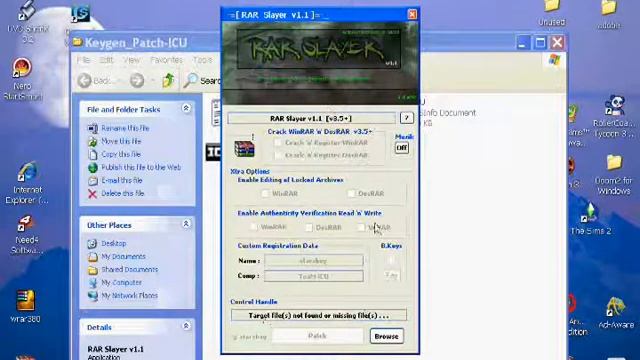This screenshot has width=640, height=360.
Task: Click the Up folder icon in Explorer
Action: (168, 80)
